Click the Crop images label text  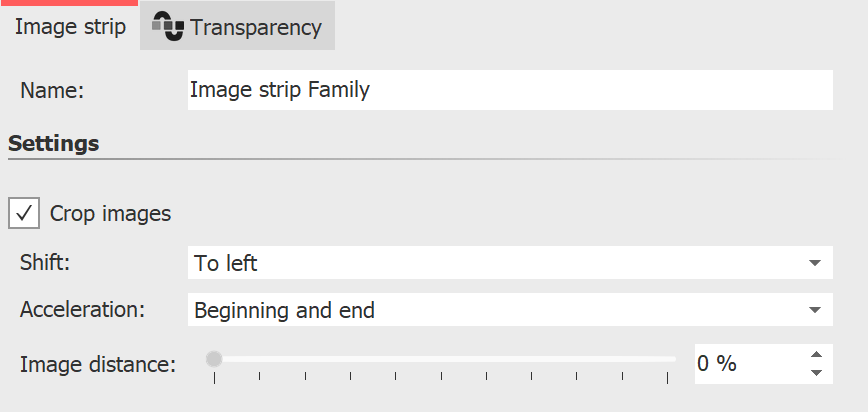110,213
